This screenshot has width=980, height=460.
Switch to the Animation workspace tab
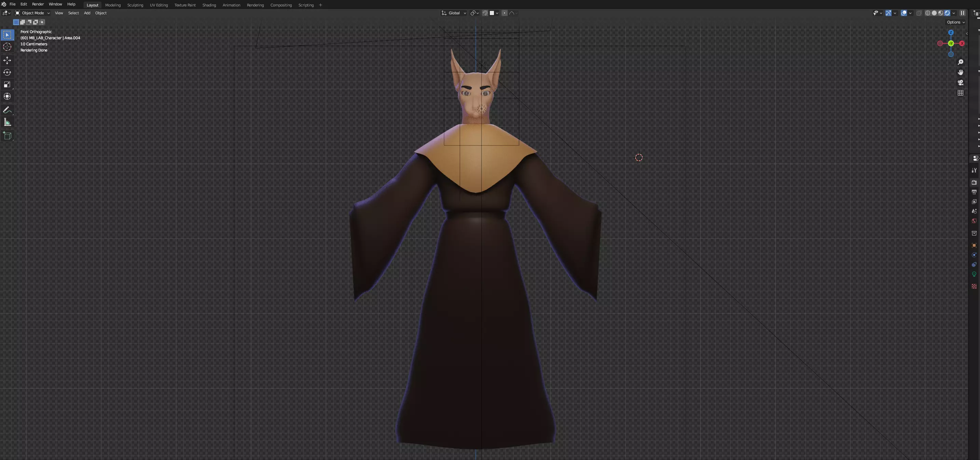coord(231,5)
